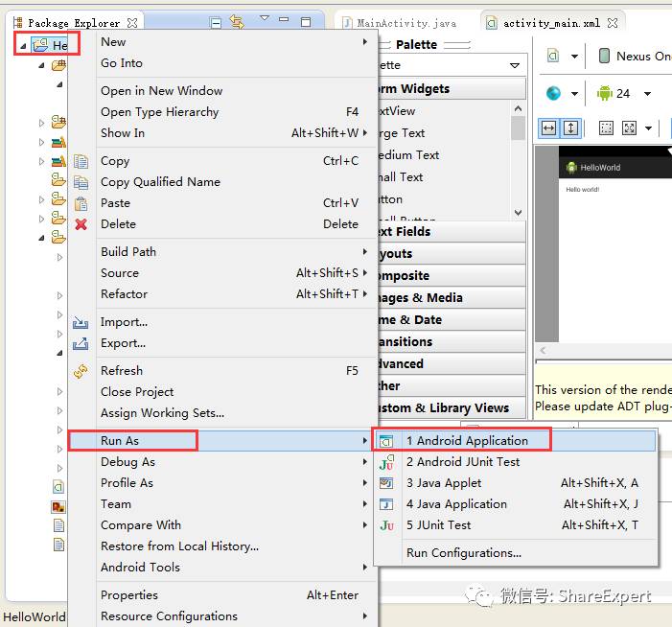
Task: Toggle the dotted viewport outline icon
Action: 606,128
